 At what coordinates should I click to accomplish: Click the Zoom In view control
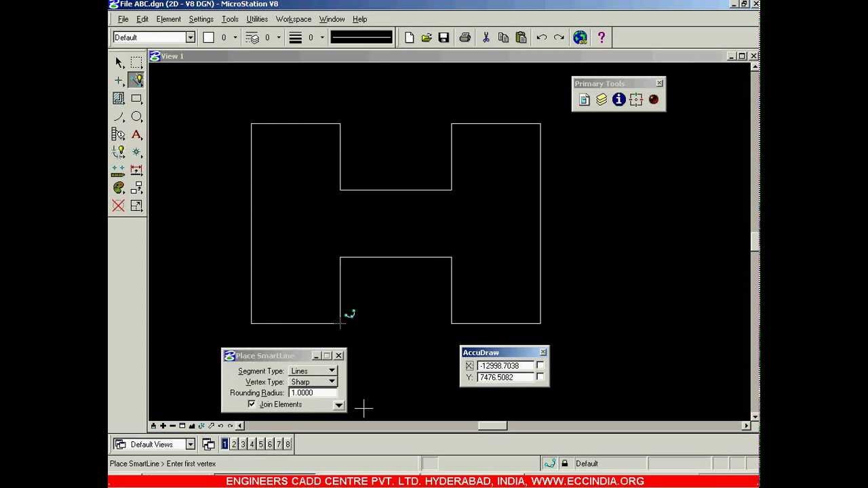163,426
